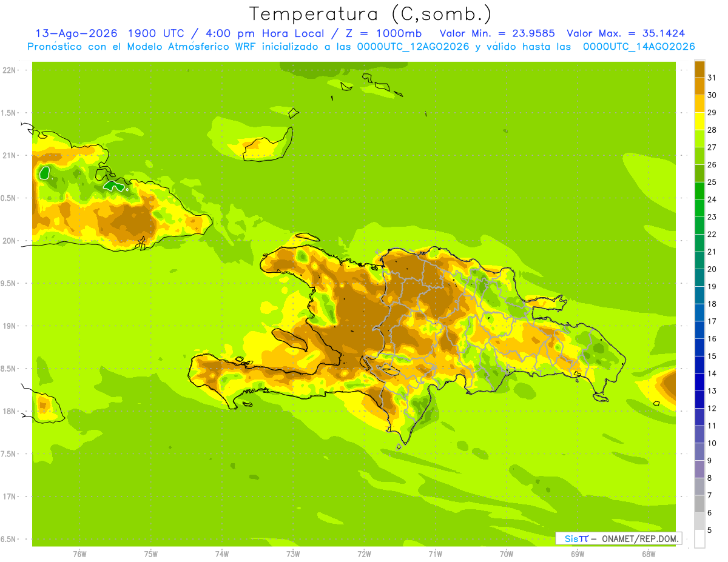Image resolution: width=728 pixels, height=562 pixels.
Task: Click the legend label "28"
Action: pos(712,130)
